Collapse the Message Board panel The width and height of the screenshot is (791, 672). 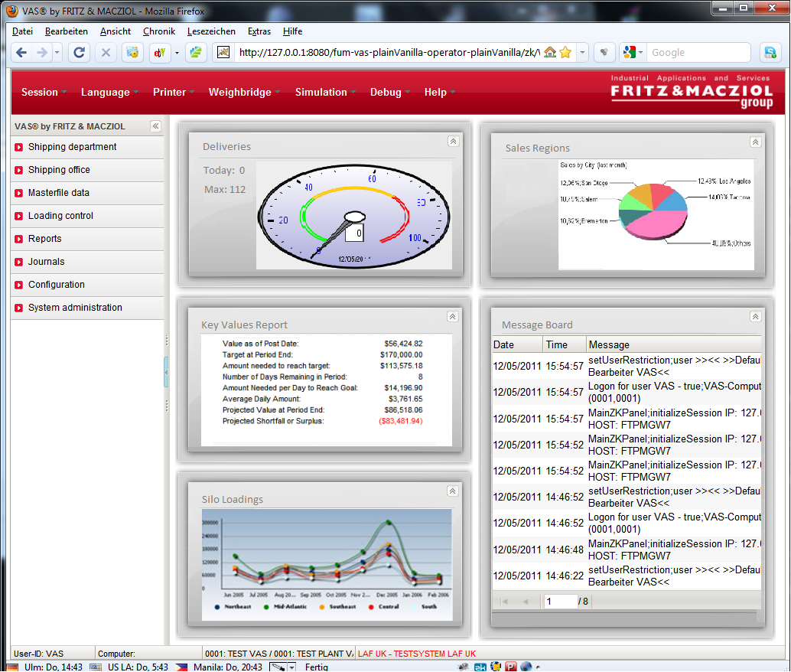point(755,317)
